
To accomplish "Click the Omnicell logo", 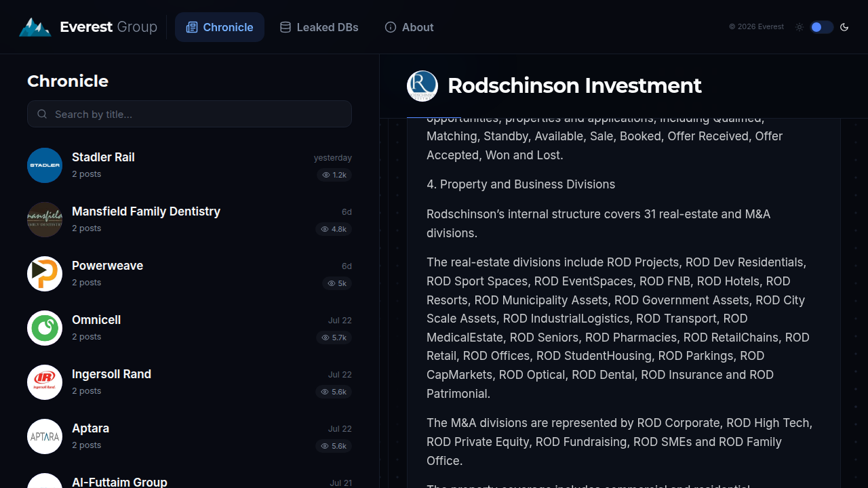I will tap(45, 328).
